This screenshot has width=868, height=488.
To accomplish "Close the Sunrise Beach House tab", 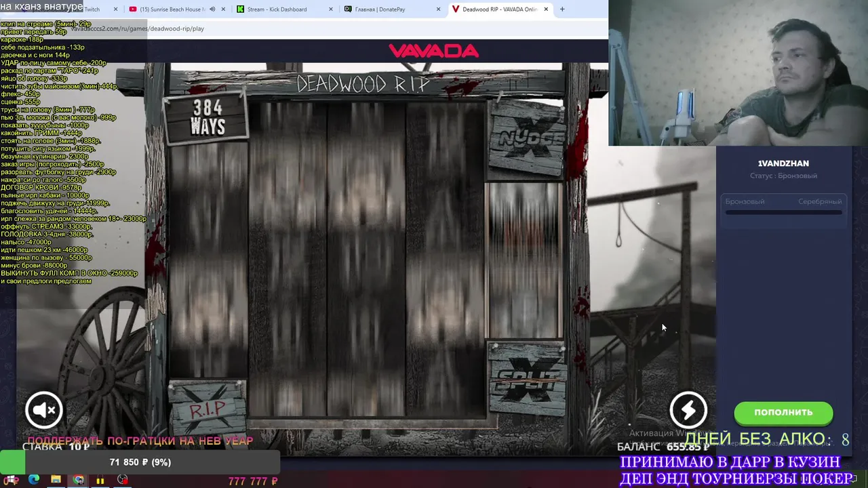I will click(x=224, y=9).
